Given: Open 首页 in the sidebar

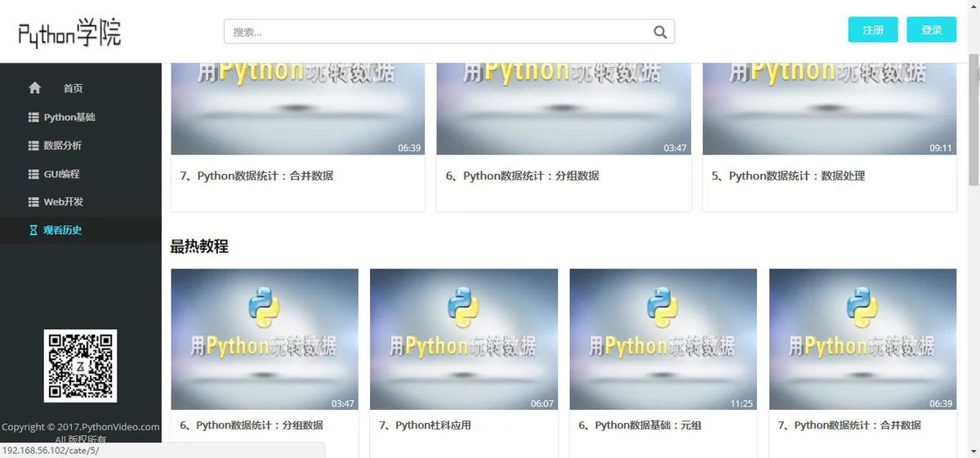Looking at the screenshot, I should pos(73,88).
